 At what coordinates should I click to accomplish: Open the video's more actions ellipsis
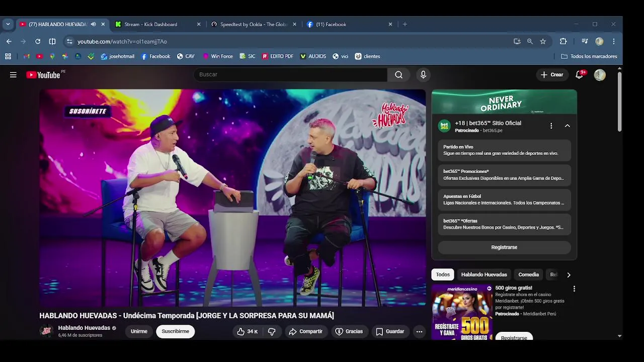[x=419, y=331]
